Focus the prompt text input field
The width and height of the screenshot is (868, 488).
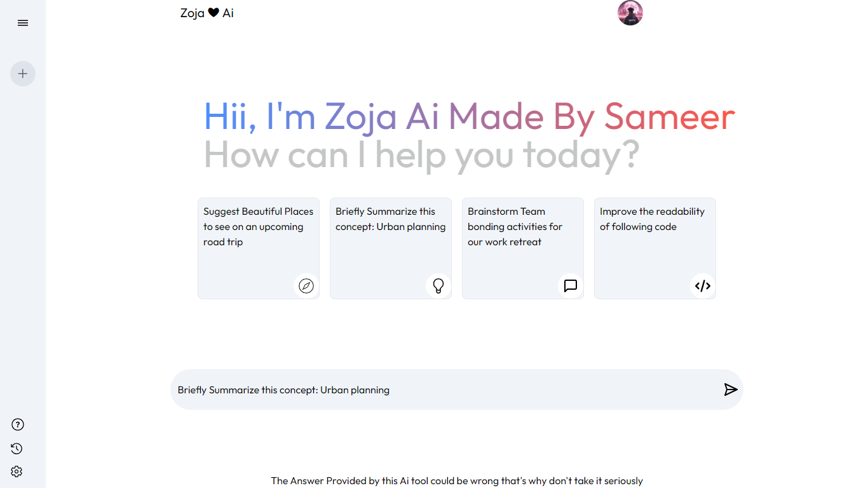(445, 390)
